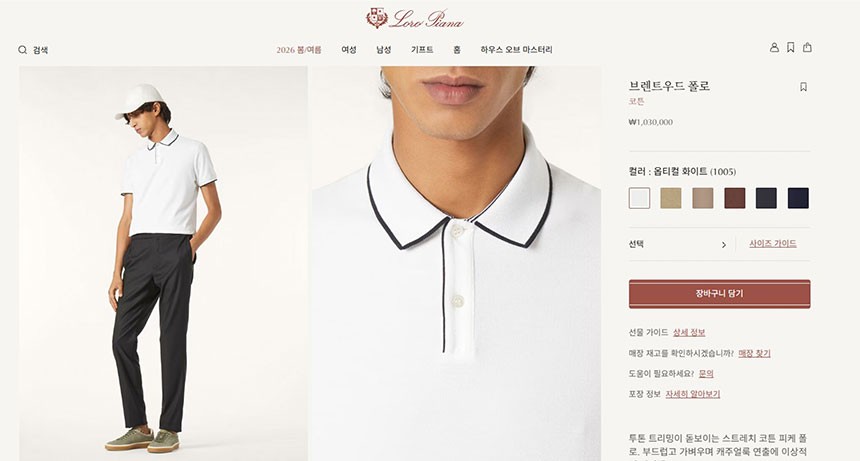This screenshot has width=860, height=461.
Task: Open the 여성 menu
Action: pyautogui.click(x=349, y=50)
